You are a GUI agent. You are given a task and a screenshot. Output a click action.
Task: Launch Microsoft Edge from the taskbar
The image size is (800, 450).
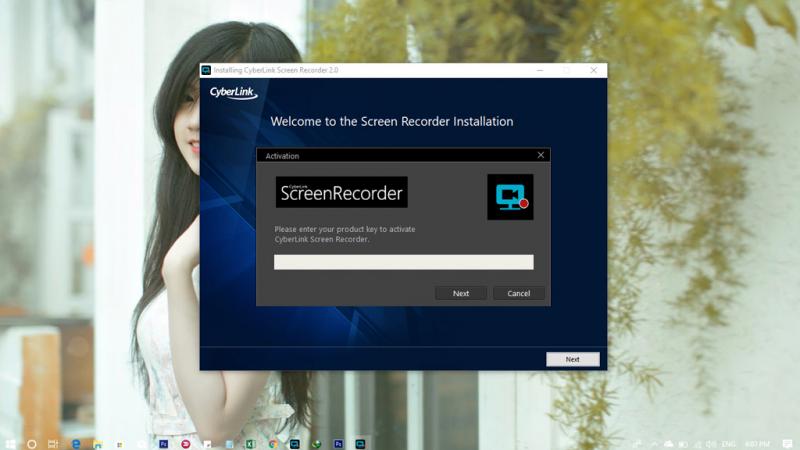click(x=76, y=443)
